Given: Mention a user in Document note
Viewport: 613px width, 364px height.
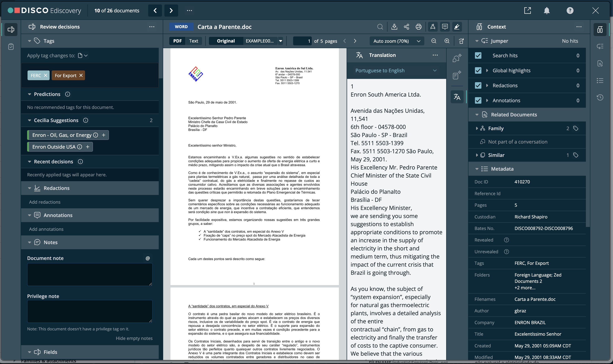Looking at the screenshot, I should click(148, 258).
